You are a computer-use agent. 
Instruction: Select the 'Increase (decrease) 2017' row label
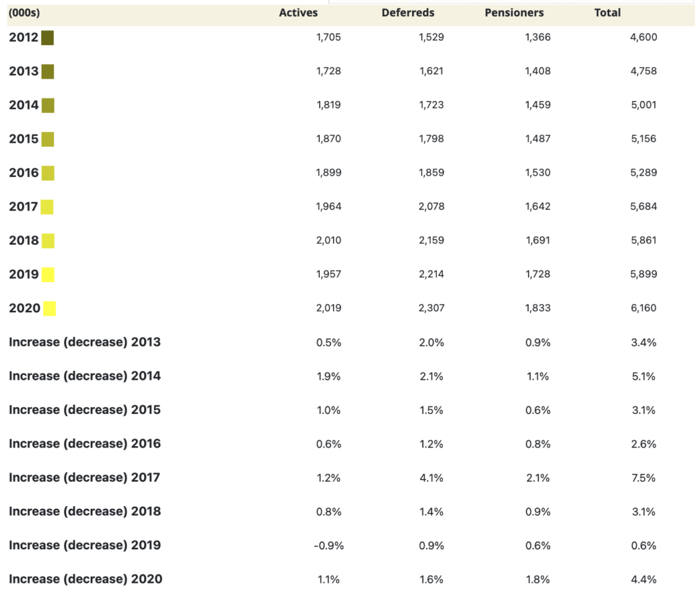click(x=85, y=478)
